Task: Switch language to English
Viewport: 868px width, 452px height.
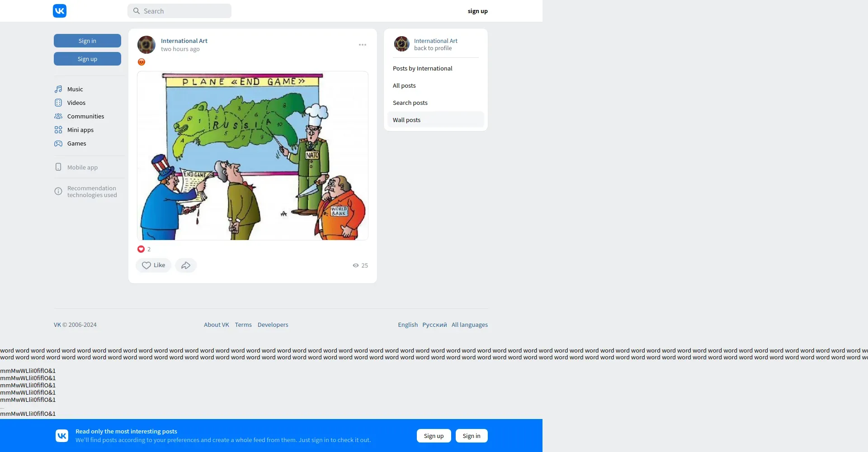Action: 408,325
